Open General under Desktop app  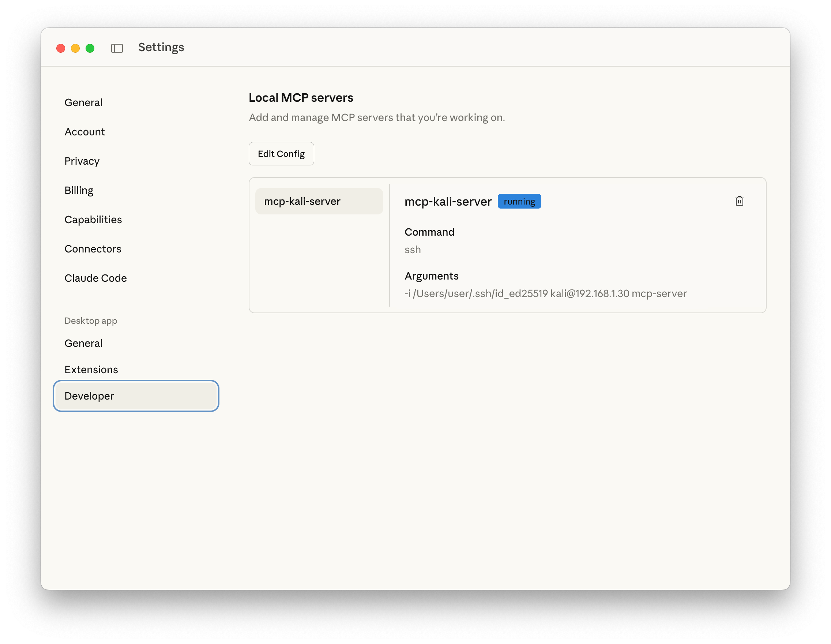pos(83,343)
